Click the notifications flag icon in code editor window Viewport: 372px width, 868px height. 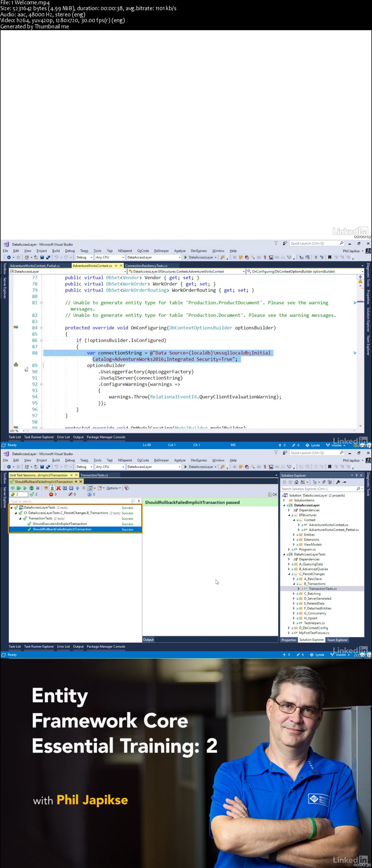(276, 243)
